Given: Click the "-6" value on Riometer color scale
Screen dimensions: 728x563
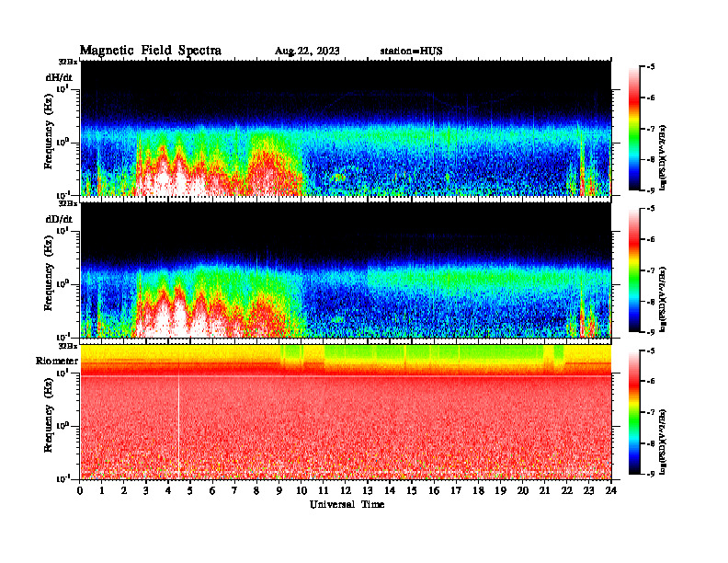Looking at the screenshot, I should pyautogui.click(x=650, y=381).
